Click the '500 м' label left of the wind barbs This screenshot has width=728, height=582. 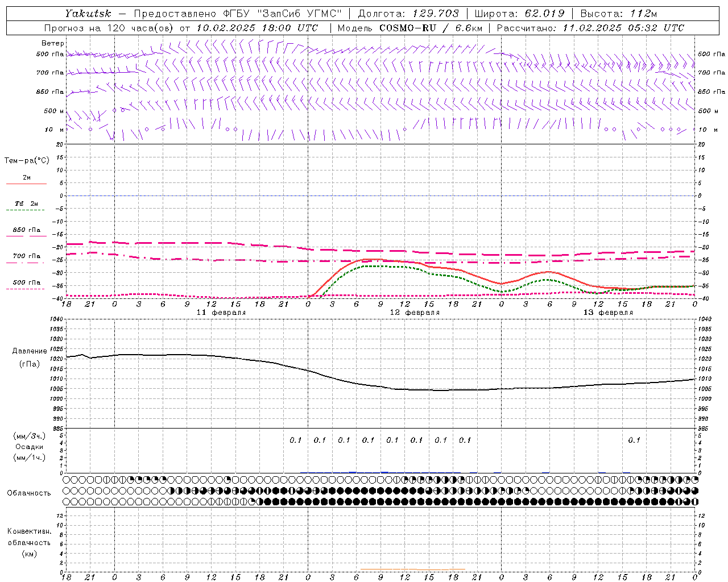55,111
